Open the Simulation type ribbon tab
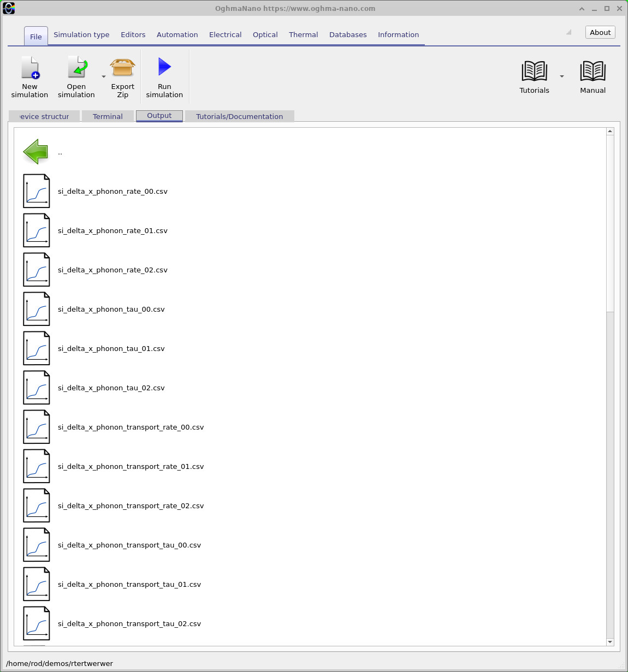This screenshot has height=672, width=628. [x=81, y=34]
